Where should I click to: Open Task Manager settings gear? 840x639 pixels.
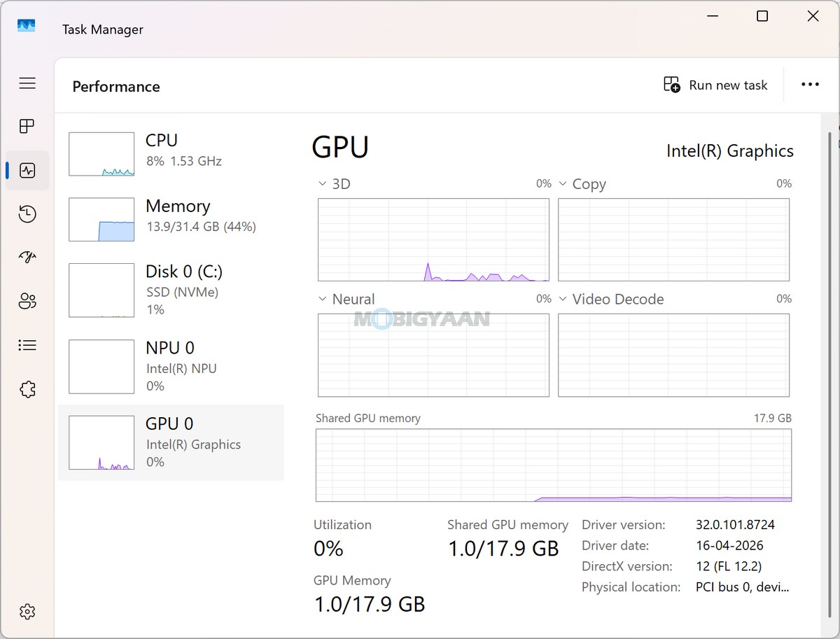pyautogui.click(x=27, y=611)
